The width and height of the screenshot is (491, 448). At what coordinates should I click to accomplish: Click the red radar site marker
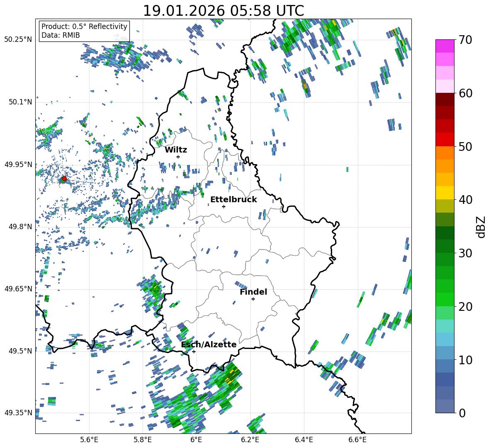pyautogui.click(x=64, y=179)
